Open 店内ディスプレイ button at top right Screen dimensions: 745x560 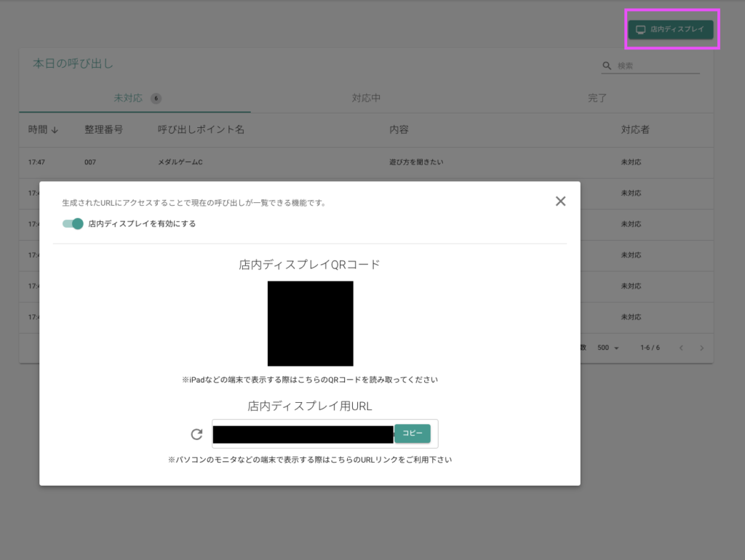(x=670, y=29)
